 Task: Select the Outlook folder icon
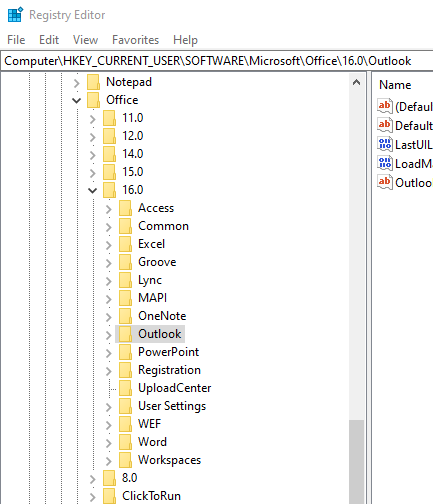coord(125,334)
